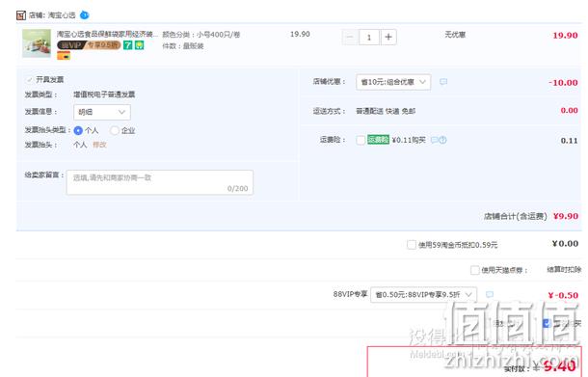This screenshot has height=377, width=588.
Task: Decrease quantity with the minus button
Action: pos(350,38)
